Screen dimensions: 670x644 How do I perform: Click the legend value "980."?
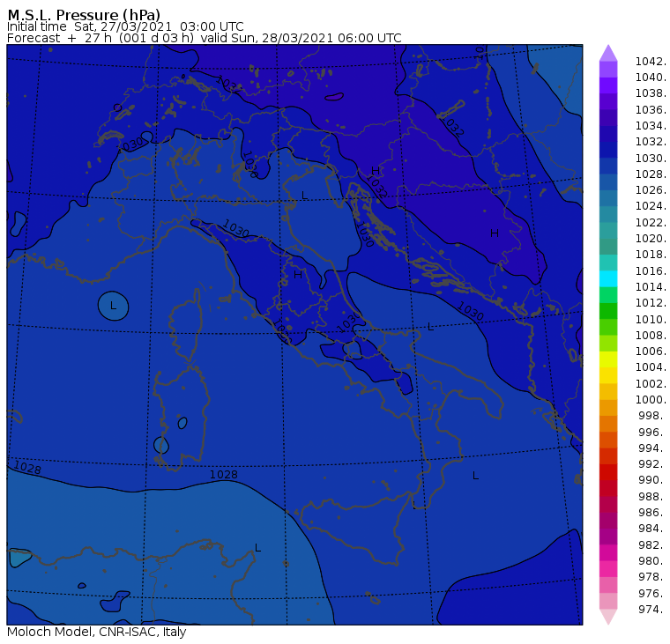pos(651,560)
